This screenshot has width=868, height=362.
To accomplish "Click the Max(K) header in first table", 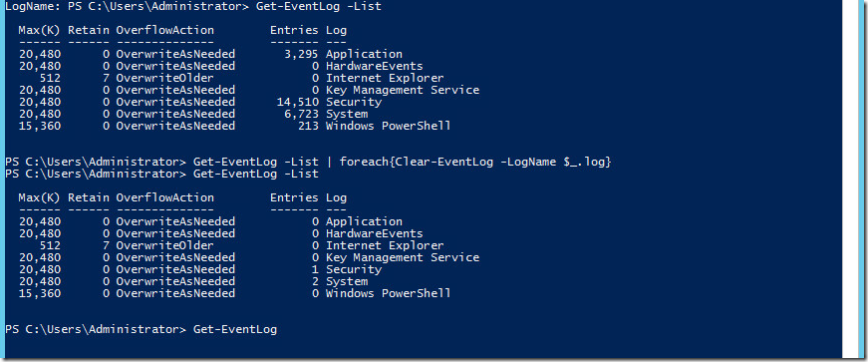I will tap(39, 30).
